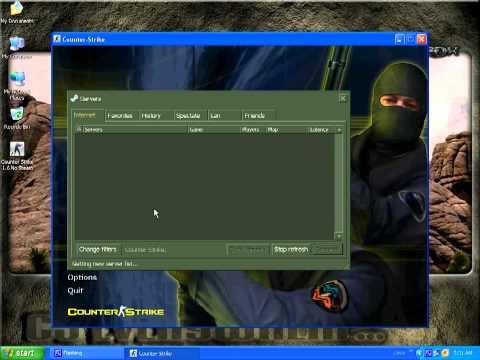
Task: Close the Servers dialog
Action: tap(343, 98)
